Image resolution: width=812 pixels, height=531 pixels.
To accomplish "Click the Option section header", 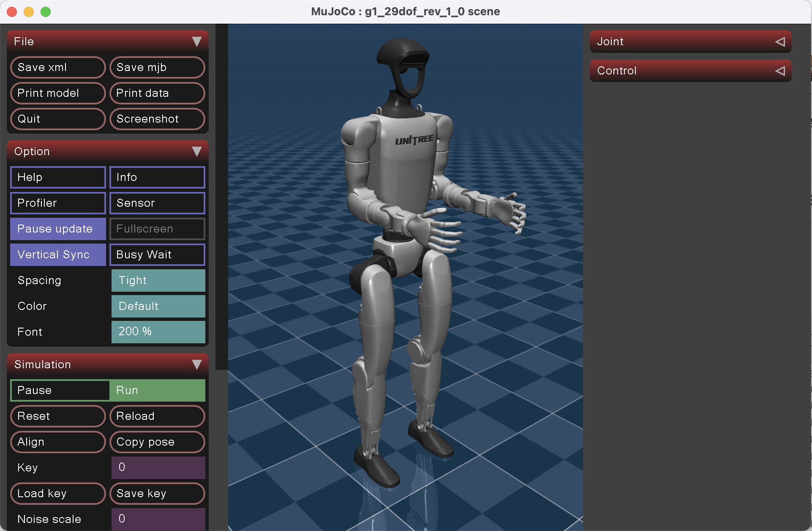I will click(x=108, y=151).
